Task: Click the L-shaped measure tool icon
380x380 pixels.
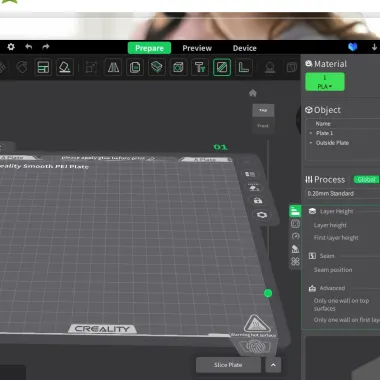Action: pos(244,68)
